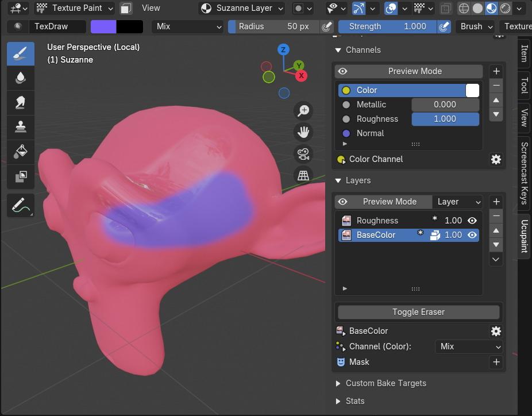Select rendered viewport shading
Image resolution: width=532 pixels, height=416 pixels.
click(505, 8)
